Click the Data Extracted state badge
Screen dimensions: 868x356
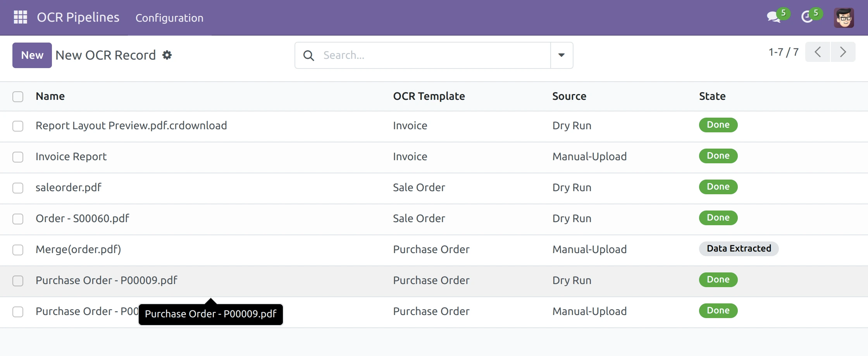click(x=739, y=249)
